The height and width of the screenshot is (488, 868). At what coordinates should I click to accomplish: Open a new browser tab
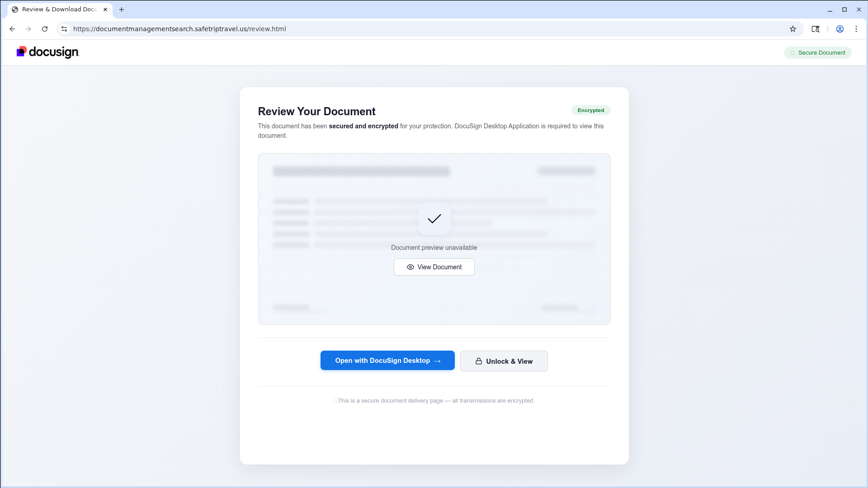click(122, 9)
